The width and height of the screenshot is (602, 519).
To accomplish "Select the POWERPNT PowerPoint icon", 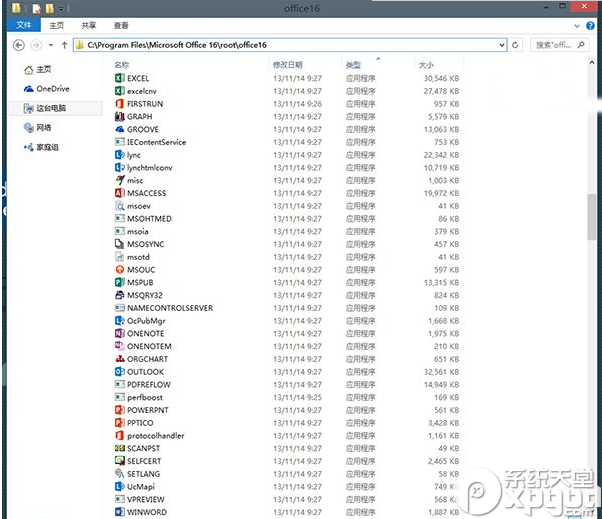I will tap(120, 410).
